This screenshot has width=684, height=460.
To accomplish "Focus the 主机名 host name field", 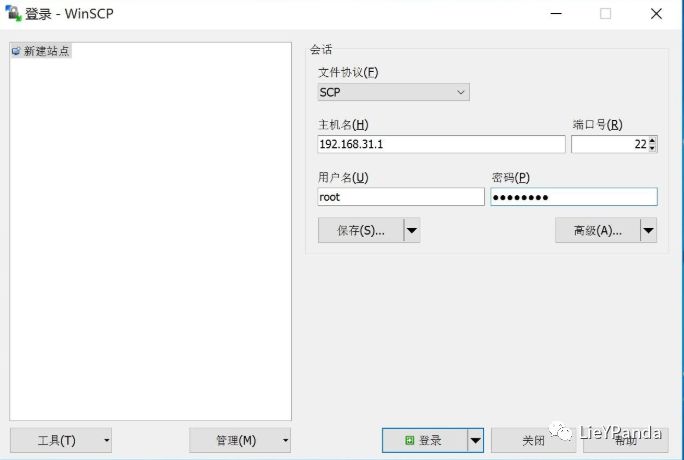I will [441, 144].
